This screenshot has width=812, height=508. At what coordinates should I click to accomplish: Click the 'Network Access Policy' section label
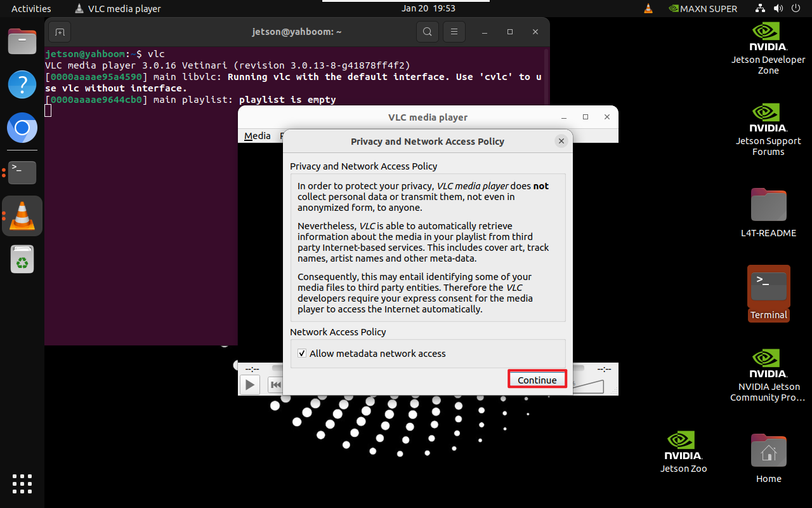point(338,332)
